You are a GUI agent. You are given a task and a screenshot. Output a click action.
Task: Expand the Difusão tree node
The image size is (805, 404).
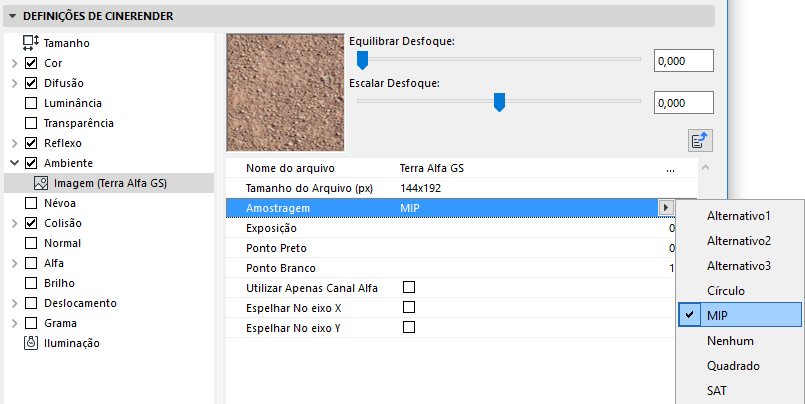(15, 83)
